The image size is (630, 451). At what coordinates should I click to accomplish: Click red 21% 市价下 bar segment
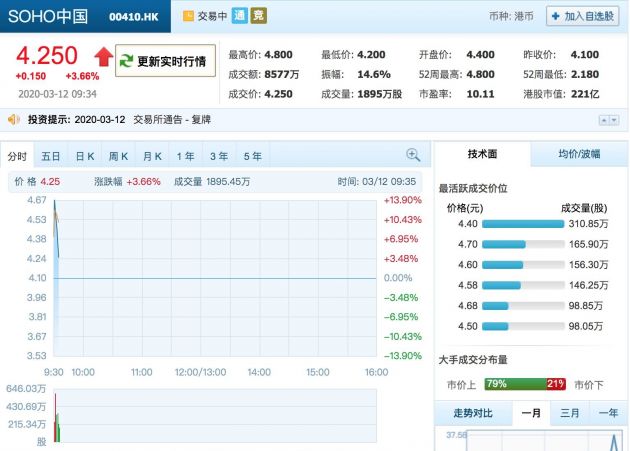tap(556, 384)
